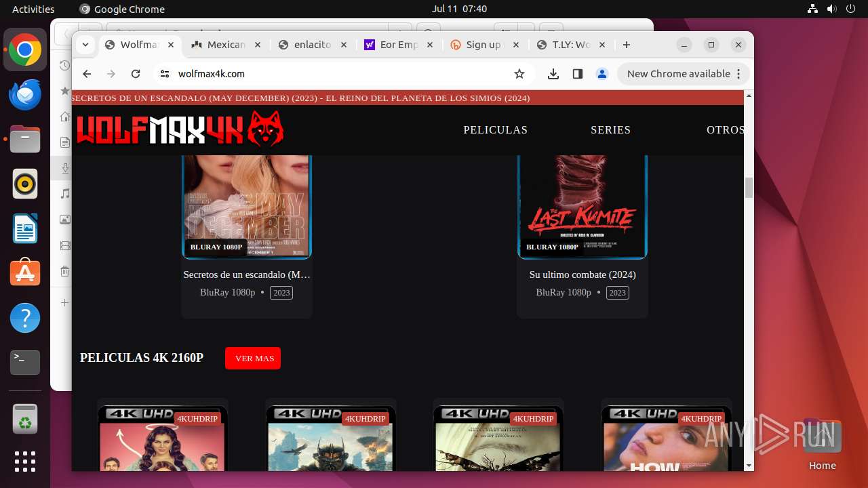Open PELICULAS menu on site
Screen dimensions: 868x488
click(x=495, y=129)
